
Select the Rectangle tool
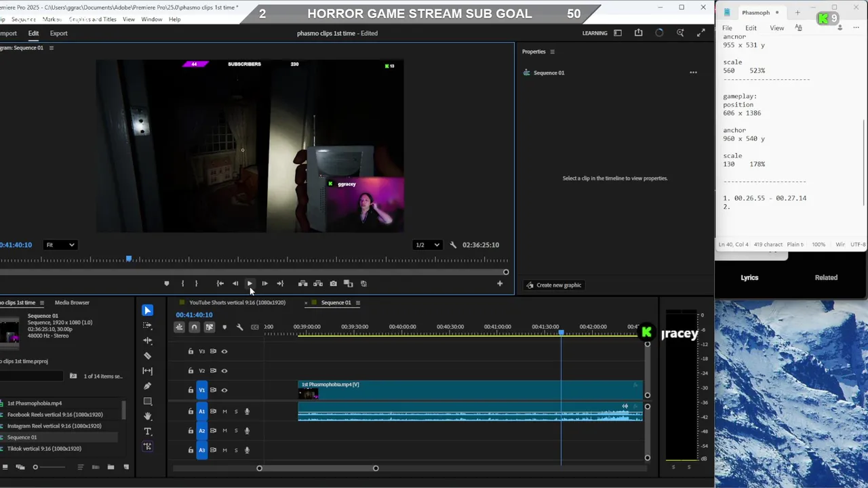(147, 401)
